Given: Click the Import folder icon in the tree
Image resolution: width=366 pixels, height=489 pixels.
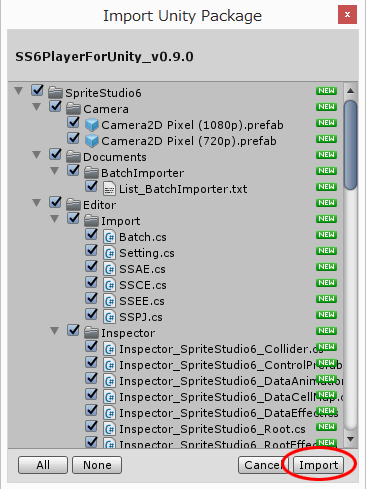Looking at the screenshot, I should tap(91, 220).
